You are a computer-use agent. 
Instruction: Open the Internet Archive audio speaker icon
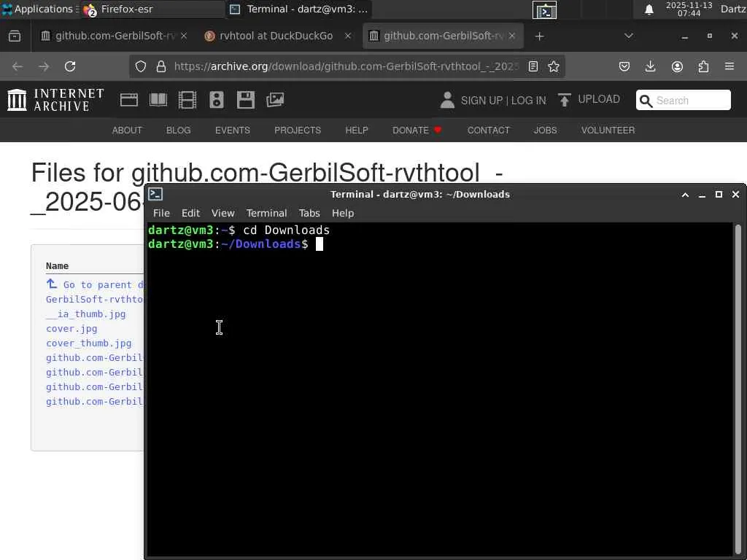click(x=216, y=100)
